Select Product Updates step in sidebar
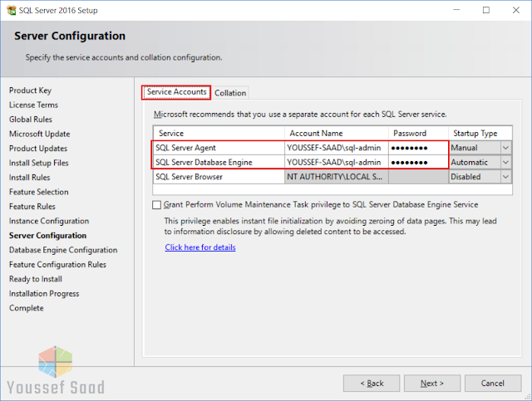 pos(38,149)
